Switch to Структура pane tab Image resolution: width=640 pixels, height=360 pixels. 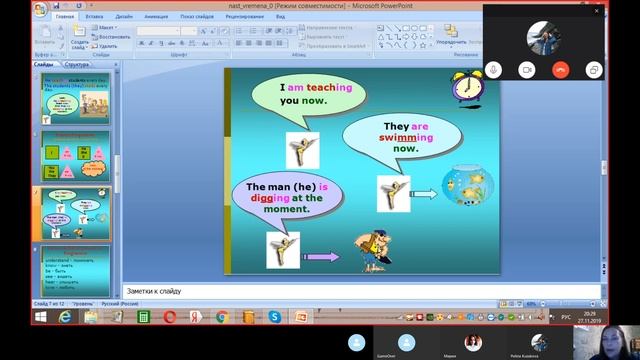[x=76, y=64]
